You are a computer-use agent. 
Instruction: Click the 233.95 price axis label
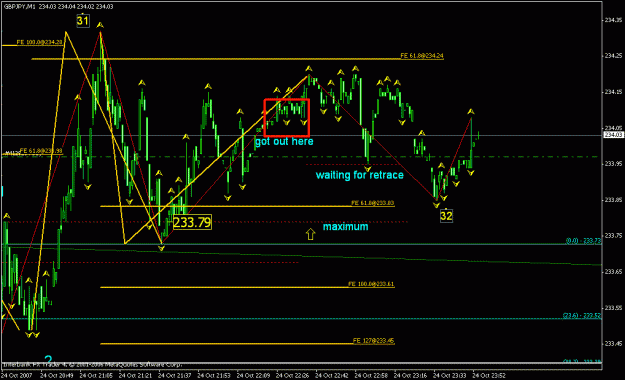pyautogui.click(x=613, y=163)
